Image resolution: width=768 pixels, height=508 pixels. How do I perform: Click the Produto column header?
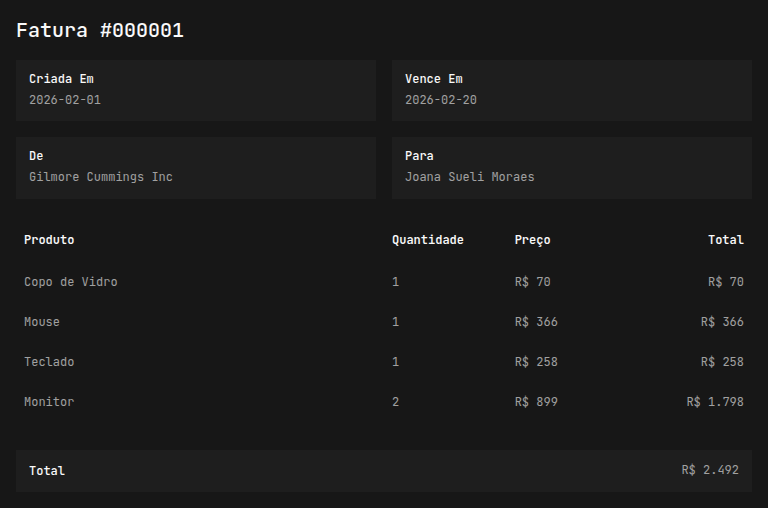[49, 240]
